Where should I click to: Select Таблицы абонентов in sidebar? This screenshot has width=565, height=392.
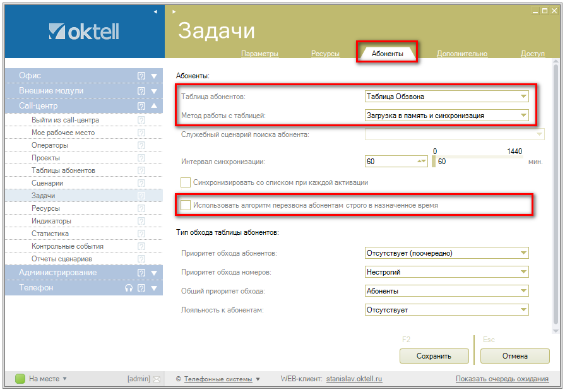pos(63,170)
